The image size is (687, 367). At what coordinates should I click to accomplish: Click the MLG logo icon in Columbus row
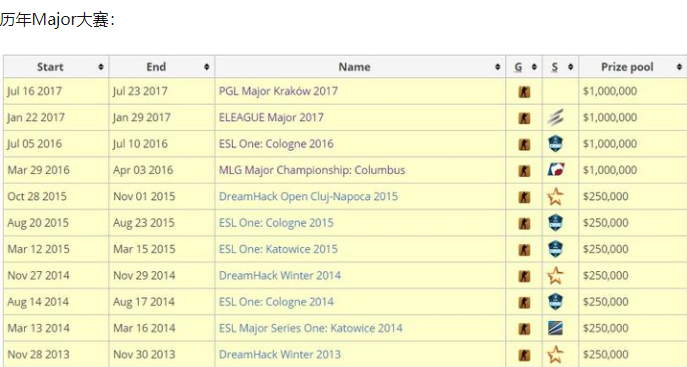pyautogui.click(x=556, y=170)
